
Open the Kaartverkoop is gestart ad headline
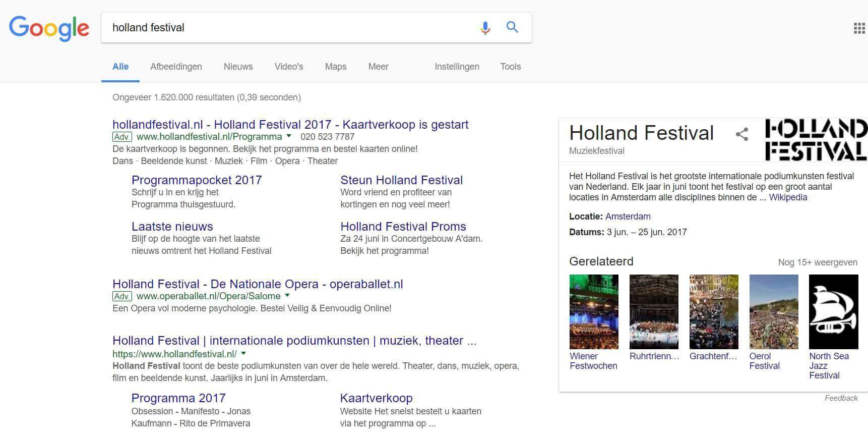pos(290,125)
